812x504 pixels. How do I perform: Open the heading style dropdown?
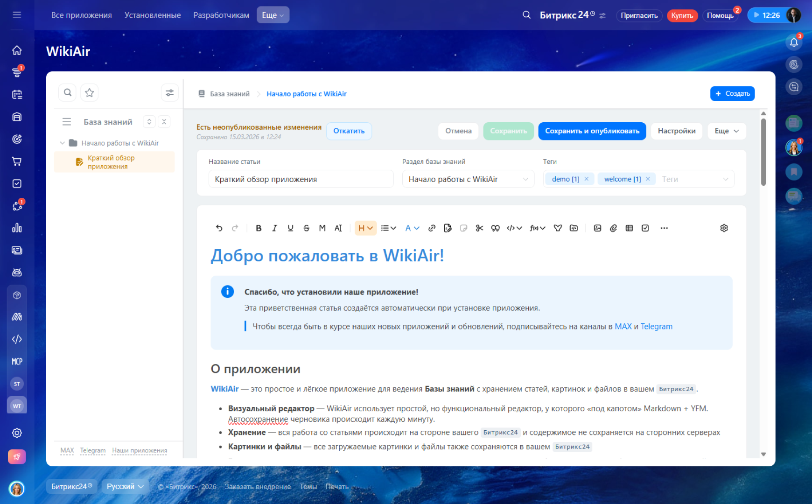[365, 228]
